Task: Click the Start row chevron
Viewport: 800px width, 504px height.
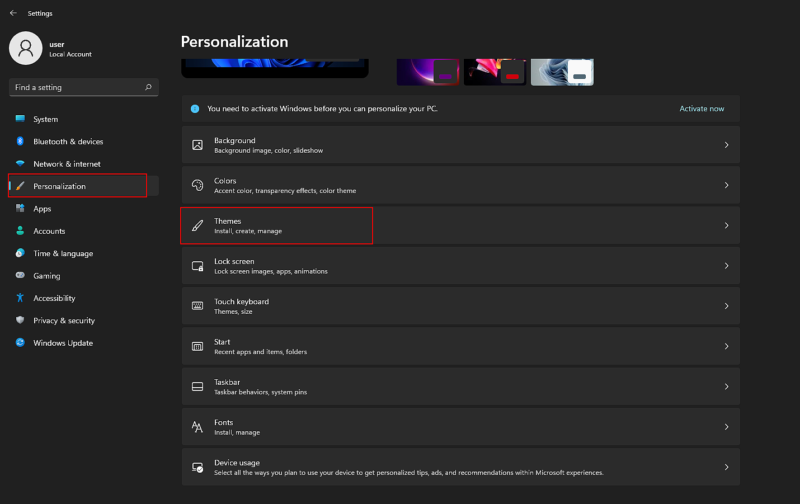Action: [727, 346]
